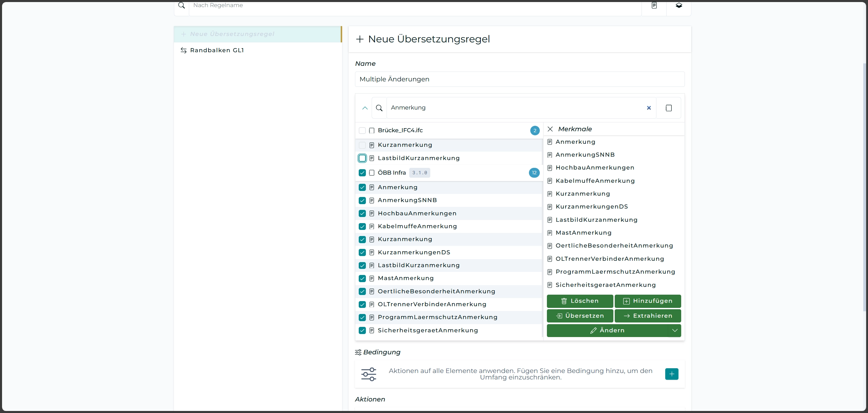Click the magnifier icon beside Anmerkung search
This screenshot has height=413, width=868.
point(379,108)
